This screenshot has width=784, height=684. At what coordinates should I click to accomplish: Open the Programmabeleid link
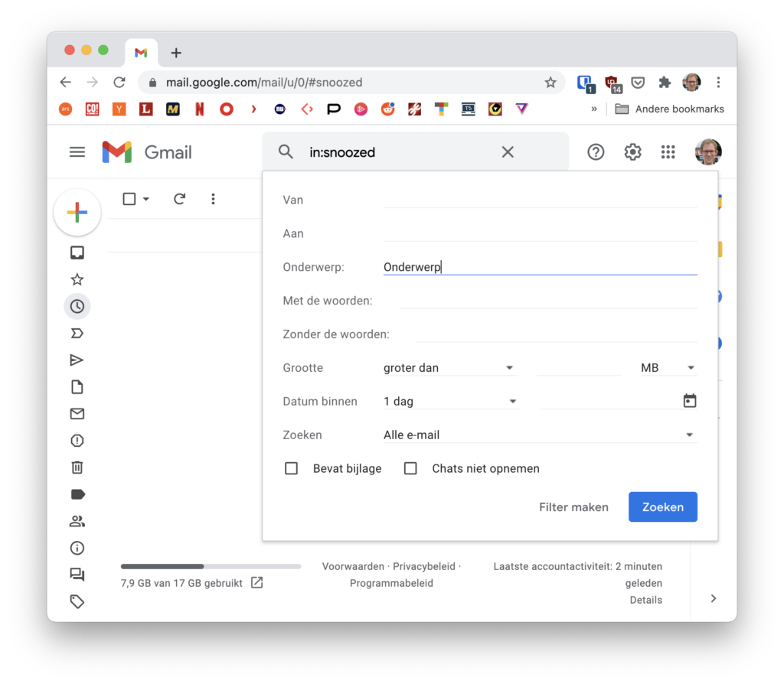click(x=391, y=583)
